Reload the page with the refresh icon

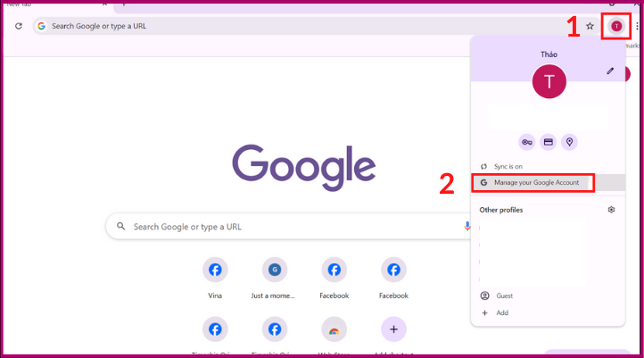pyautogui.click(x=19, y=26)
